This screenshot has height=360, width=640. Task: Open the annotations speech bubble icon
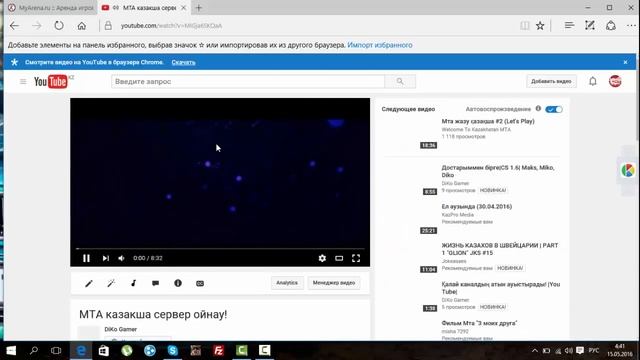[x=156, y=283]
